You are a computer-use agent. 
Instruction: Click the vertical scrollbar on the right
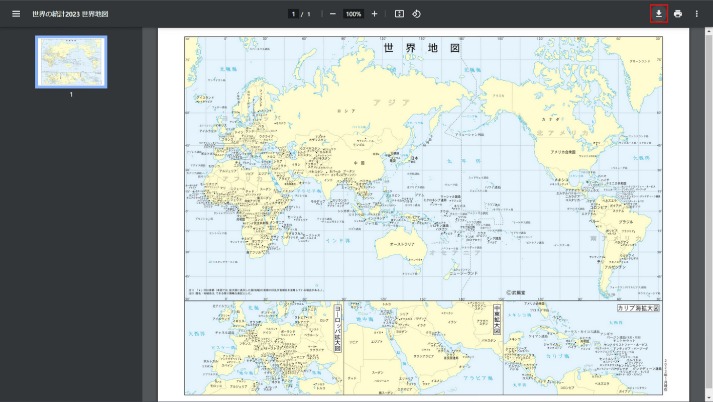click(x=708, y=200)
